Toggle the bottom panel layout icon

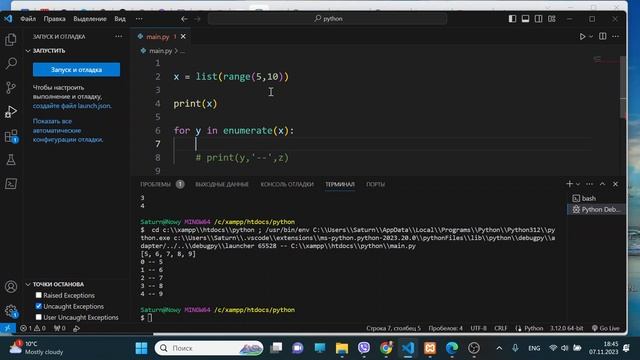pyautogui.click(x=525, y=19)
